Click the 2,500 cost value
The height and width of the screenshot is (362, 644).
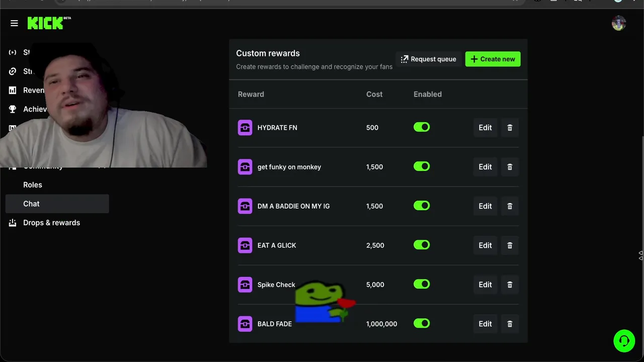375,245
